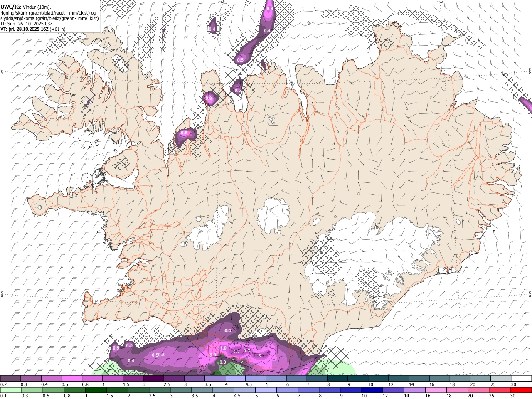Pick the dark mauve swatch above 0.2 in upper legend
Image resolution: width=532 pixels, height=399 pixels.
10,379
